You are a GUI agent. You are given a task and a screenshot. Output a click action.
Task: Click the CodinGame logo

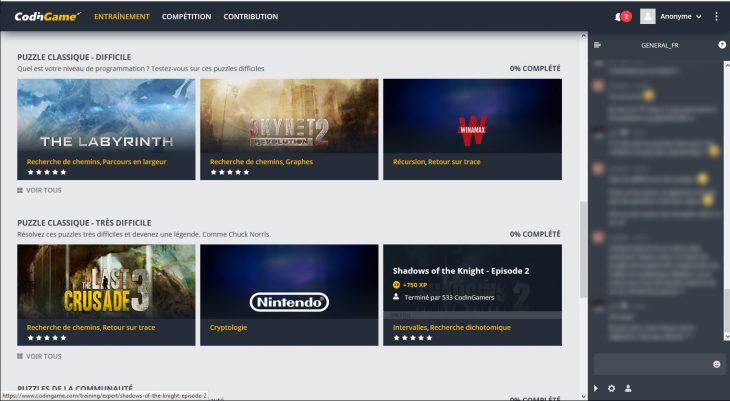pos(47,16)
